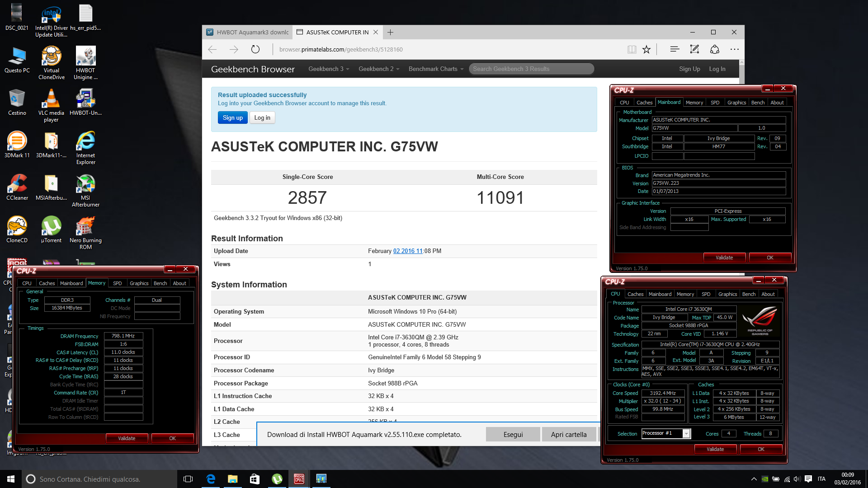Open the VLC media player desktop icon
The image size is (868, 488).
51,106
